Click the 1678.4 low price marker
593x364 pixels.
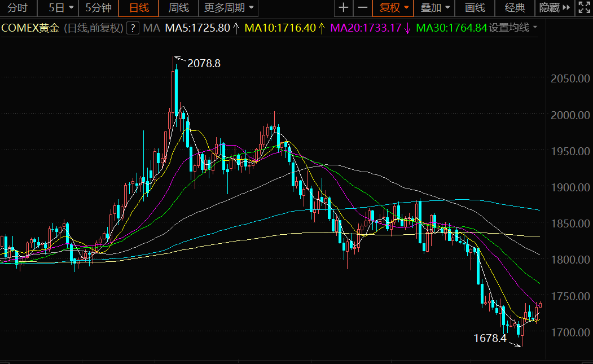click(490, 338)
